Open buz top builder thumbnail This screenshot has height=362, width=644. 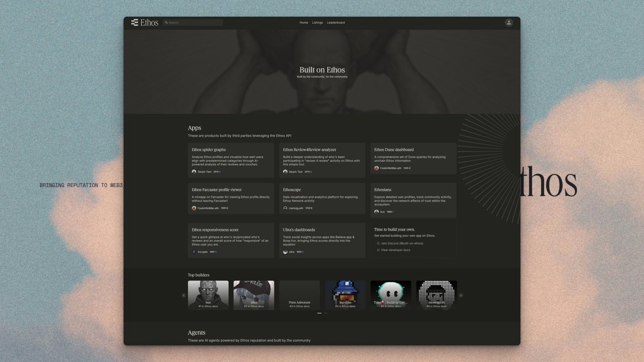[x=208, y=295]
